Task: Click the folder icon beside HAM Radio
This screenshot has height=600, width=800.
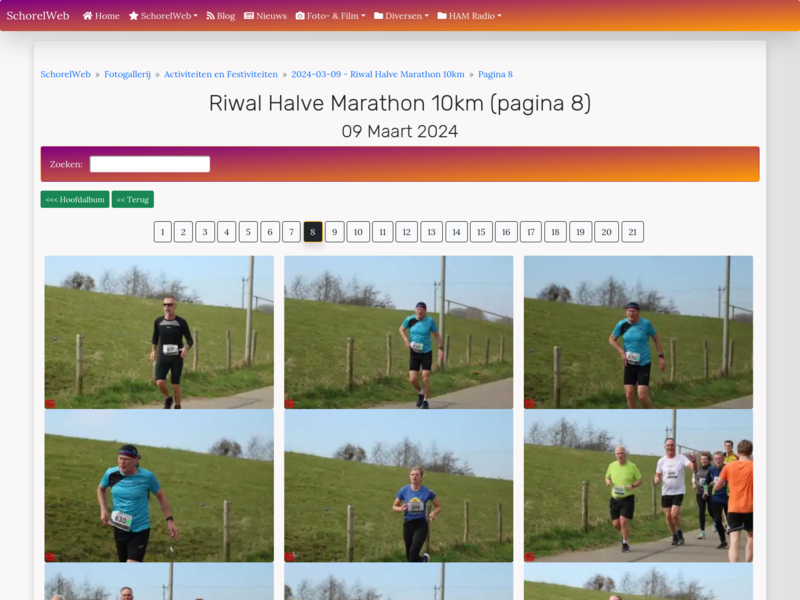Action: pyautogui.click(x=442, y=16)
